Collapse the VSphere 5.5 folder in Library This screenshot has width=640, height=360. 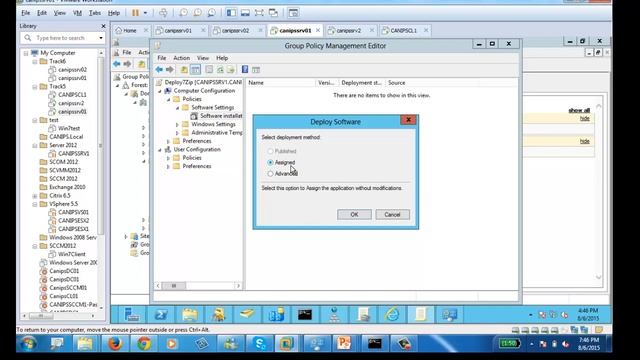click(x=35, y=204)
